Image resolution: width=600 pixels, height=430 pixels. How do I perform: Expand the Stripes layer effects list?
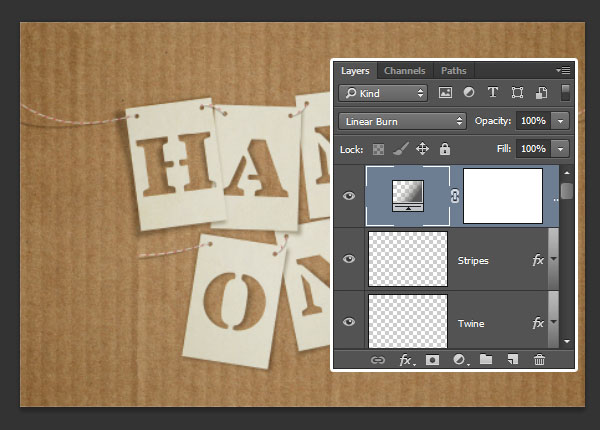coord(553,259)
